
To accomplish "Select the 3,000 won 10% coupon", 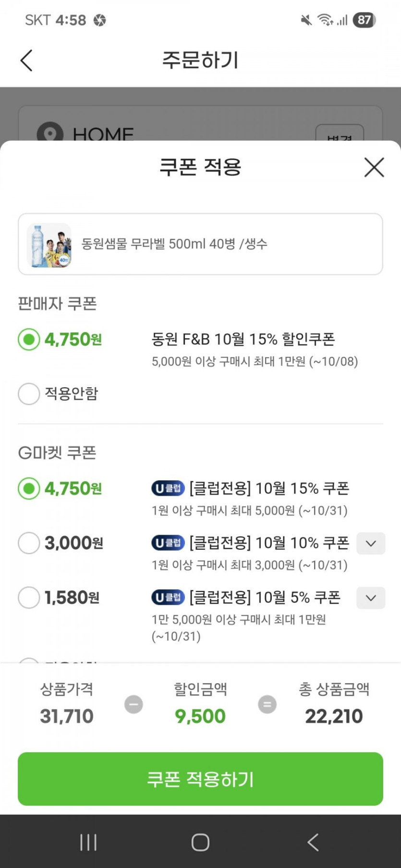I will coord(29,543).
